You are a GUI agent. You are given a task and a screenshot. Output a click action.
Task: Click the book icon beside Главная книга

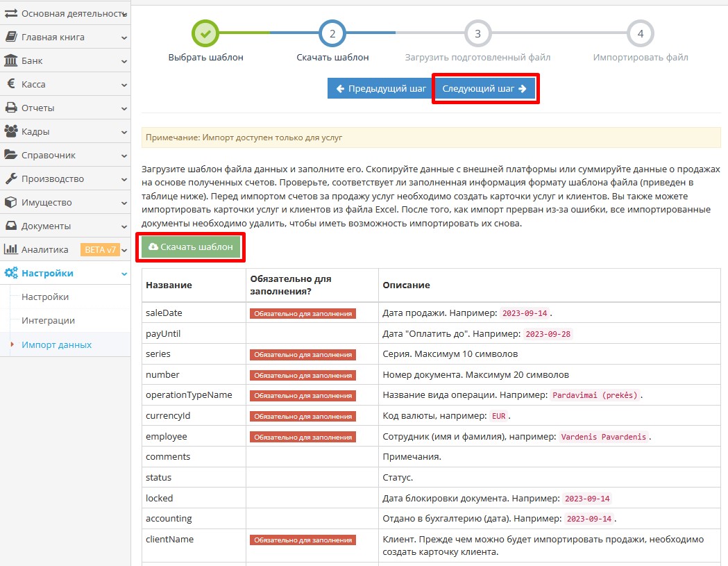click(x=11, y=37)
